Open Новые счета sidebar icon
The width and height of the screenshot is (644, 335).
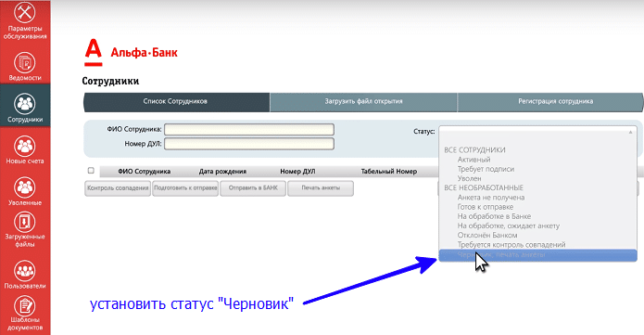(x=25, y=146)
